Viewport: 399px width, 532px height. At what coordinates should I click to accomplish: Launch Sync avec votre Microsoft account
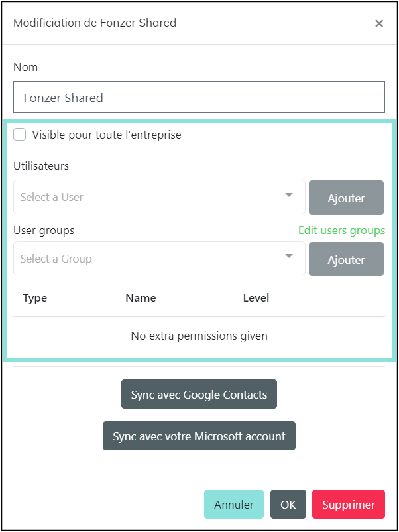tap(199, 436)
